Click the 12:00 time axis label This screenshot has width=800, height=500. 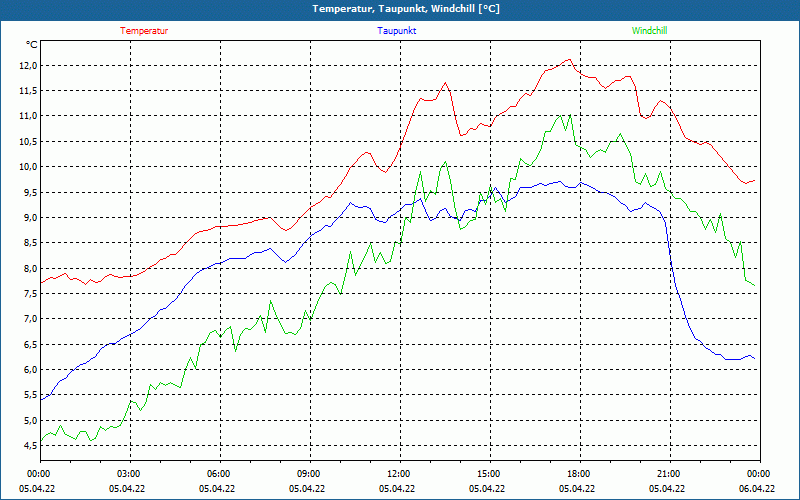click(x=398, y=474)
